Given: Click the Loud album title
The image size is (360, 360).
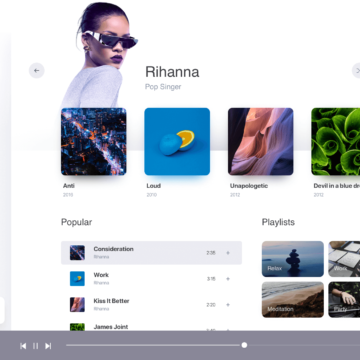Looking at the screenshot, I should [x=154, y=186].
